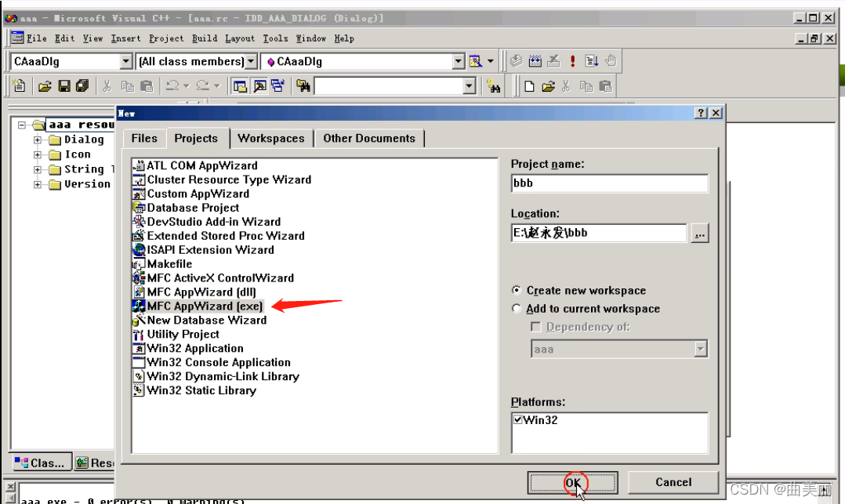Click the first Copy icon, before Undo
The image size is (845, 504).
click(127, 86)
